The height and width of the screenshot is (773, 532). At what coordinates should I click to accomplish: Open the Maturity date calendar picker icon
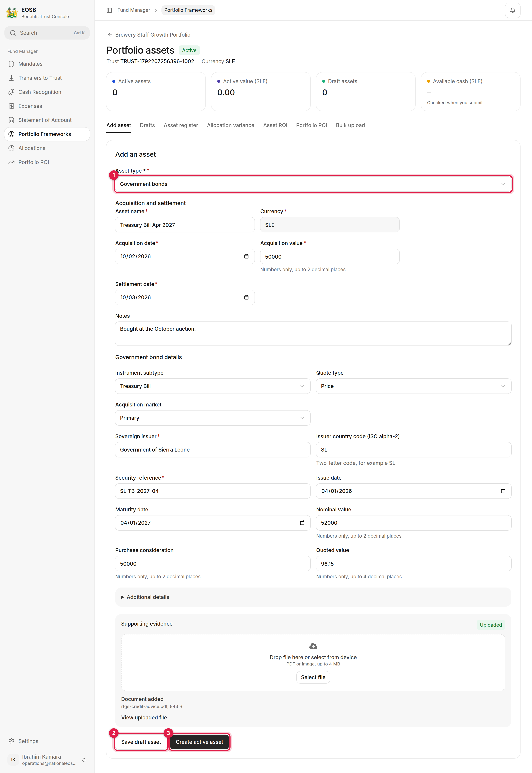(302, 523)
